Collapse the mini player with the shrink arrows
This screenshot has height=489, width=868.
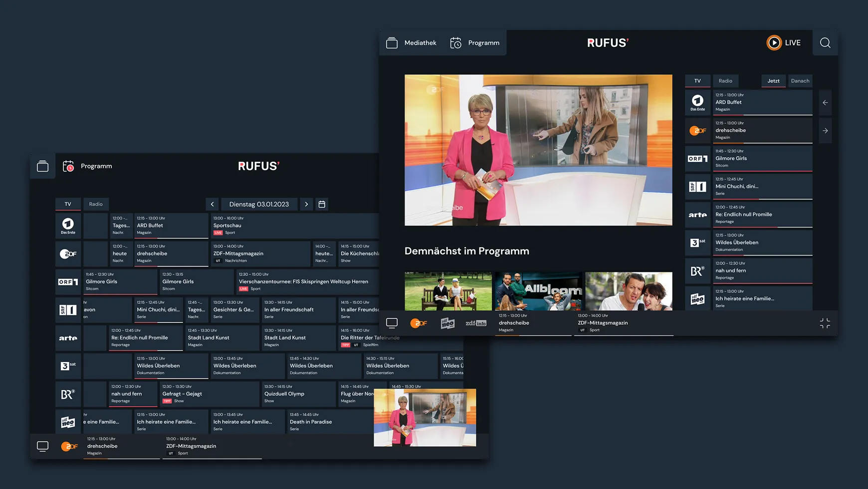[824, 323]
